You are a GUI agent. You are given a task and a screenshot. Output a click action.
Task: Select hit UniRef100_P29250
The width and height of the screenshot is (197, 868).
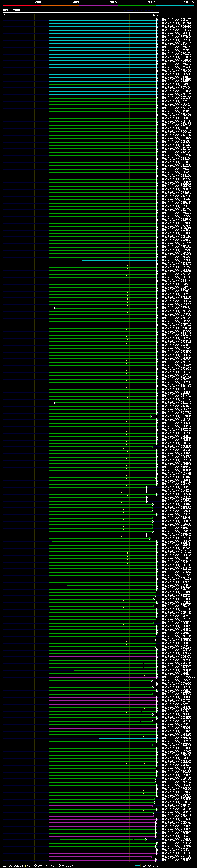pos(177,267)
